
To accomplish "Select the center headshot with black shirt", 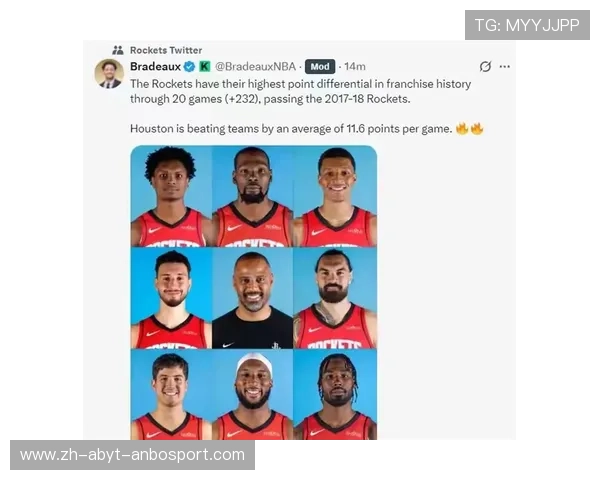I will coord(253,298).
